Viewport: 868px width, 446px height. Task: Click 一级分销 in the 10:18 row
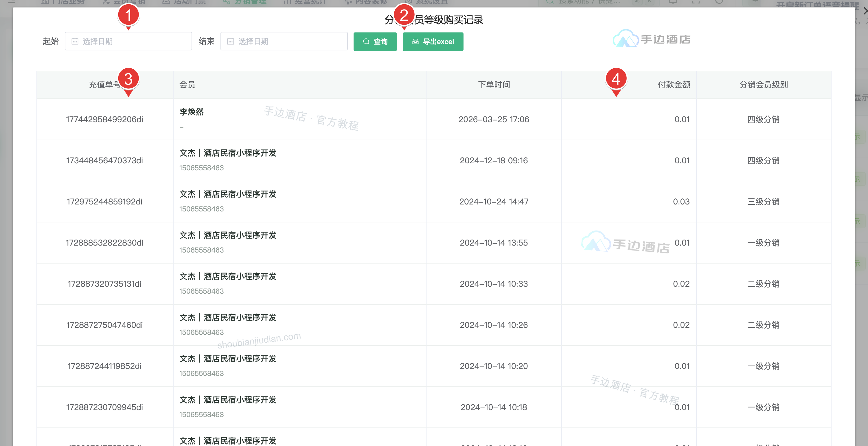tap(764, 407)
